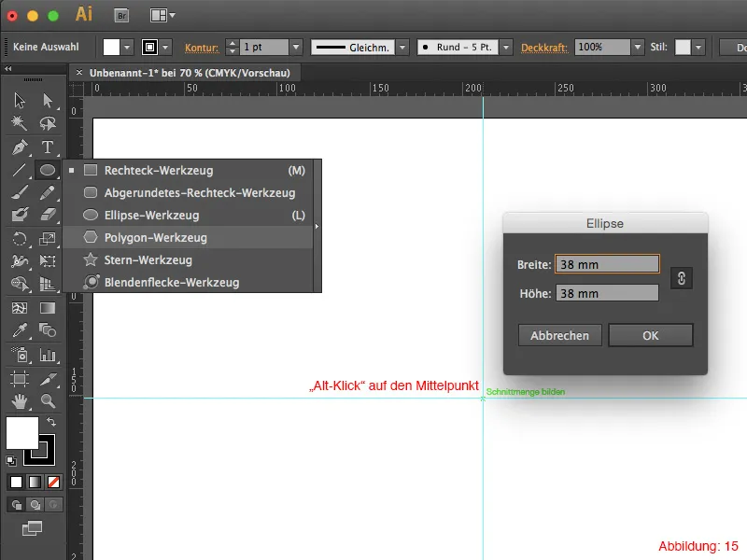Confirm the Ellipse dialog with OK
This screenshot has height=560, width=747.
coord(650,335)
